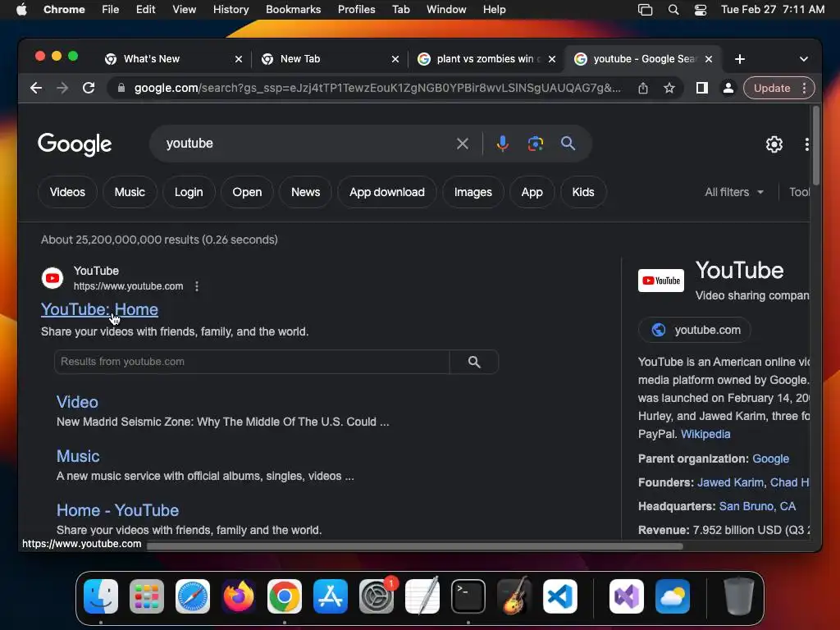Bookmark this page with star icon
This screenshot has height=630, width=840.
click(x=669, y=88)
